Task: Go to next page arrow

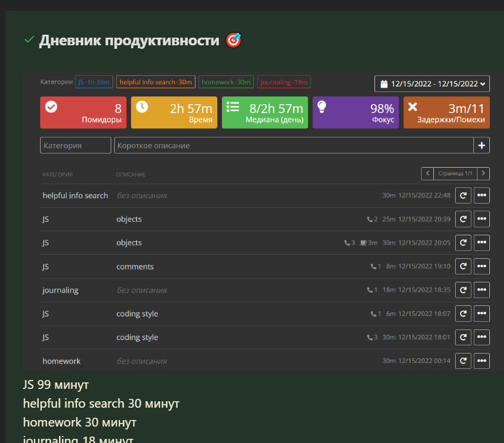Action: pos(483,174)
